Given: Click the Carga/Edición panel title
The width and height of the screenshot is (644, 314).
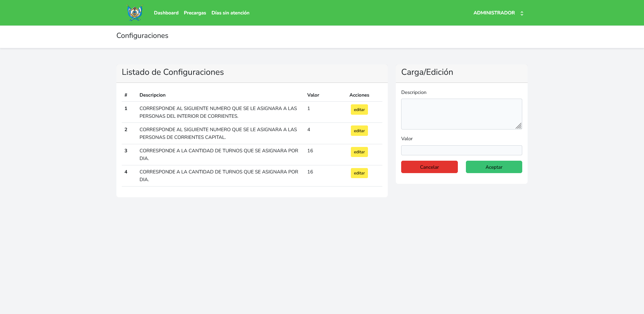Looking at the screenshot, I should coord(427,72).
